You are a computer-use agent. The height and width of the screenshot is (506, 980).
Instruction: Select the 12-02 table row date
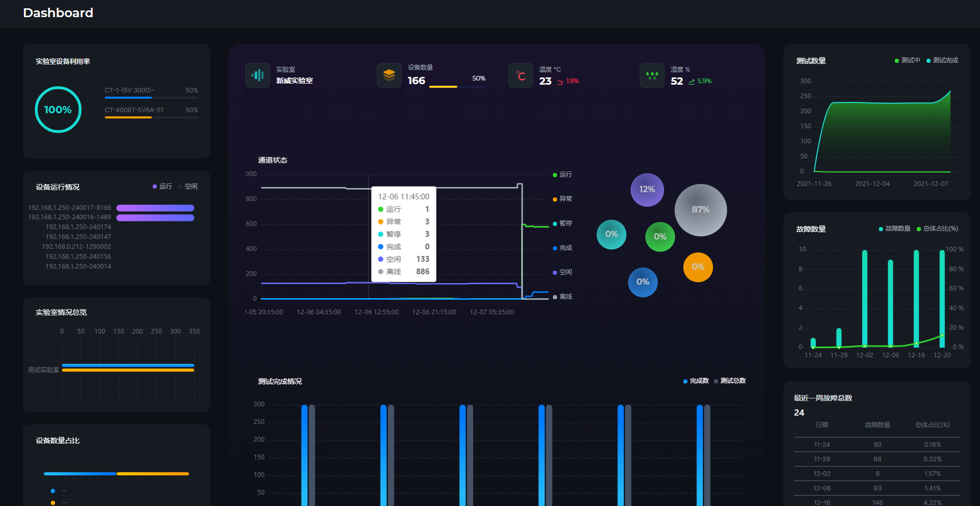pyautogui.click(x=822, y=474)
